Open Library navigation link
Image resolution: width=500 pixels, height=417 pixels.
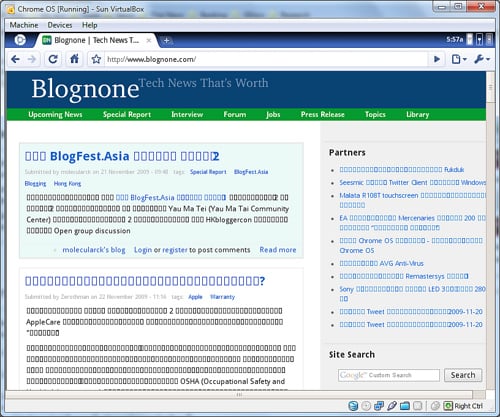417,114
